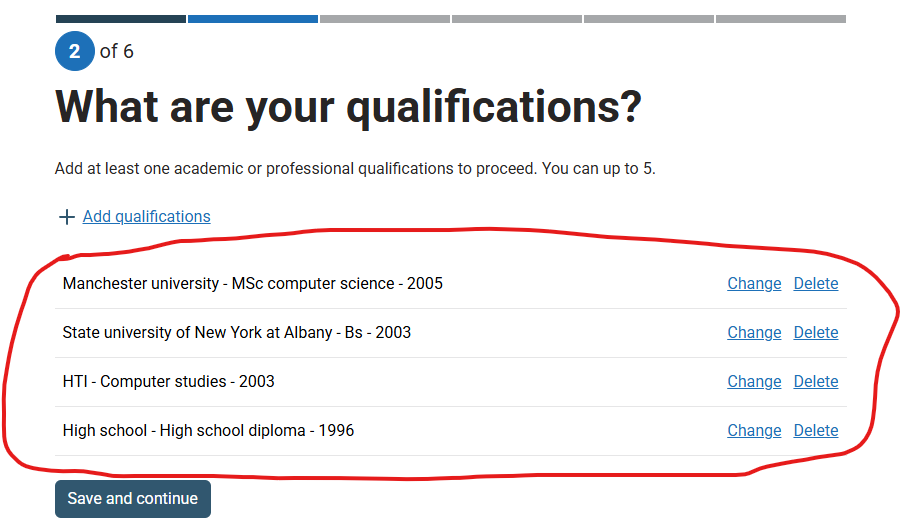Delete the State university of New York entry

pyautogui.click(x=816, y=332)
